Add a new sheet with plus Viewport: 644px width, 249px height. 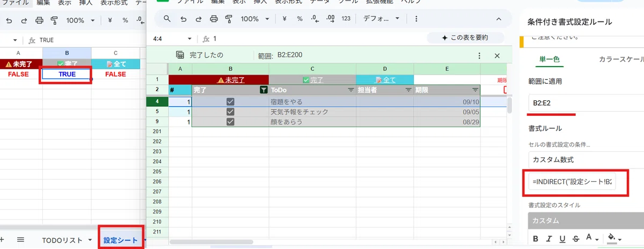(x=2, y=240)
